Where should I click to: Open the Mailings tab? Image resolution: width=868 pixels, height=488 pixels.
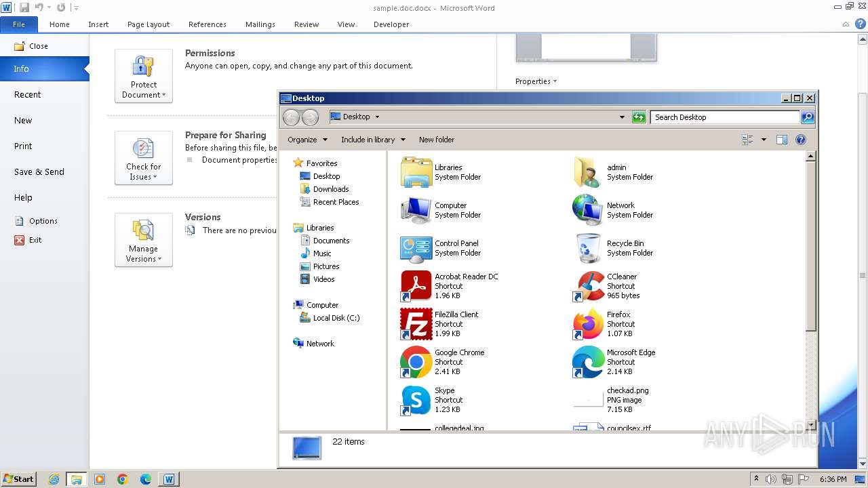pyautogui.click(x=260, y=24)
